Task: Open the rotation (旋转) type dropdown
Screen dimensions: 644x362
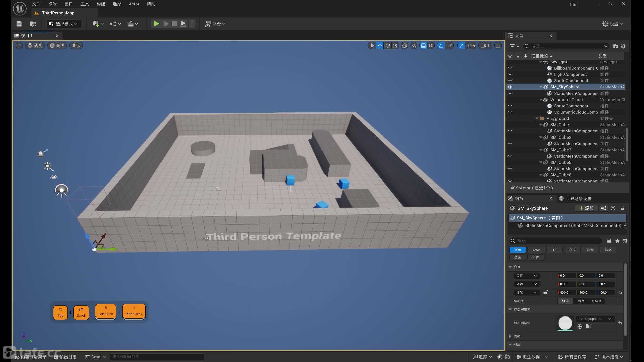Action: point(527,284)
